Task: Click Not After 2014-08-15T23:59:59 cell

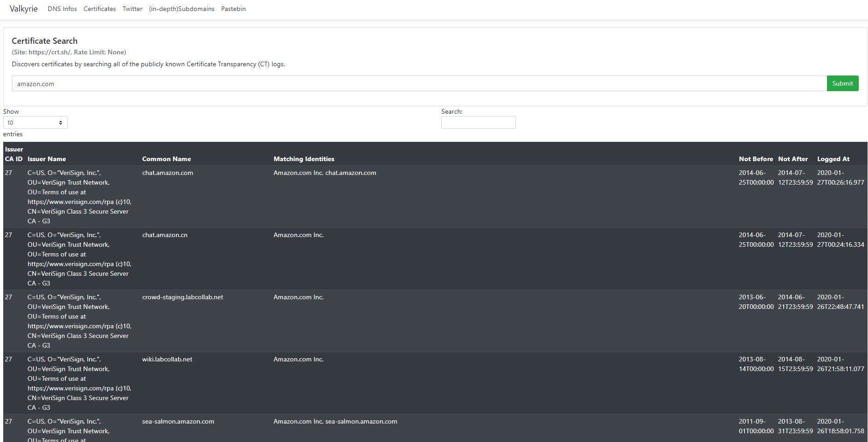Action: click(x=796, y=364)
